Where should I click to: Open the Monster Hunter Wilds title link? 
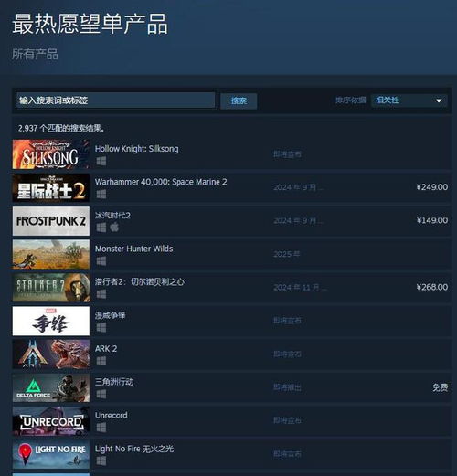[x=134, y=249]
